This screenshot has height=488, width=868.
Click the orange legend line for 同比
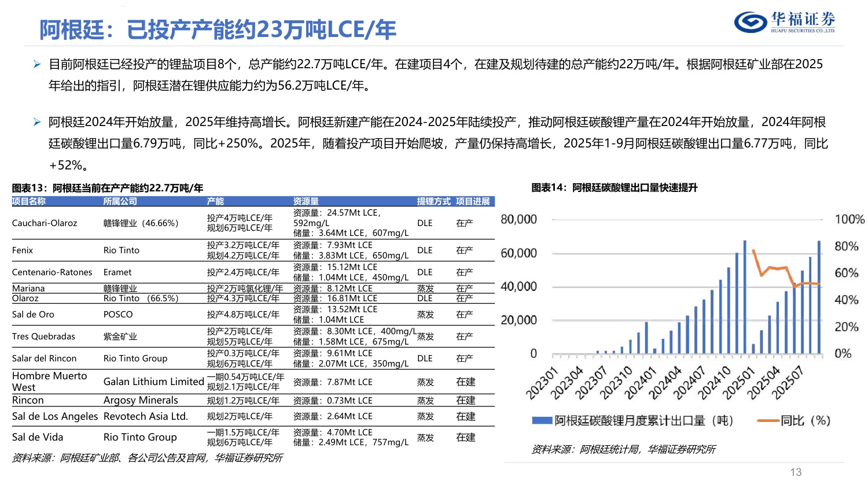(x=767, y=420)
